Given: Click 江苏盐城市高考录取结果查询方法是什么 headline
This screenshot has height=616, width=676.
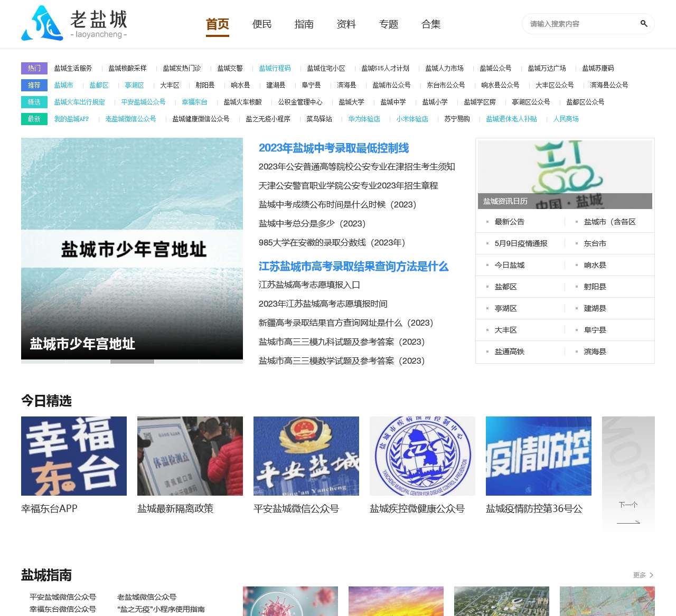Looking at the screenshot, I should pos(353,267).
